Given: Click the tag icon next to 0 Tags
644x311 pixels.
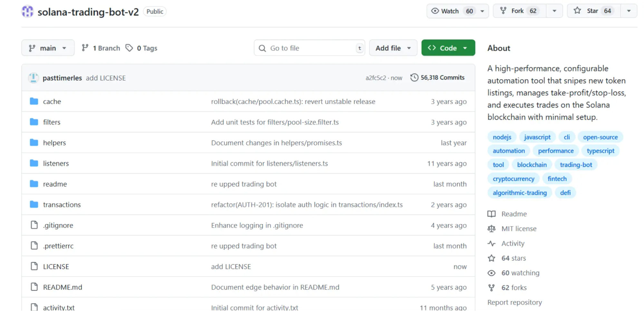Looking at the screenshot, I should [x=129, y=48].
